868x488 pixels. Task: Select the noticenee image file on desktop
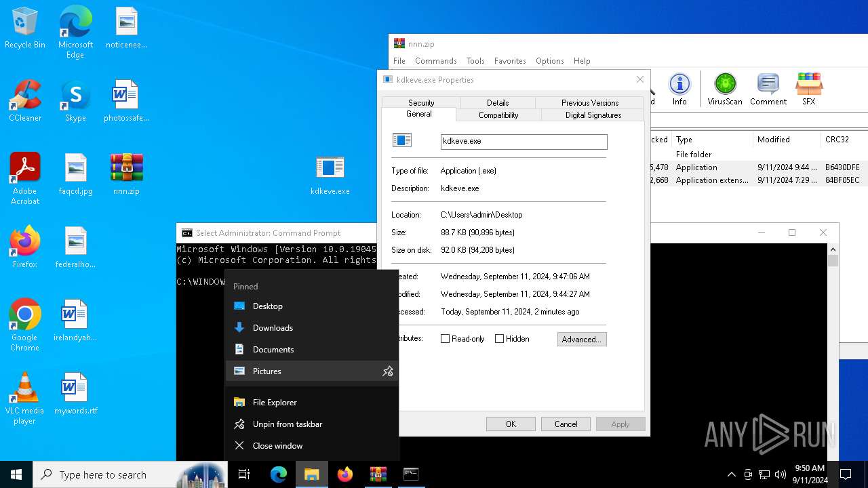click(x=126, y=28)
